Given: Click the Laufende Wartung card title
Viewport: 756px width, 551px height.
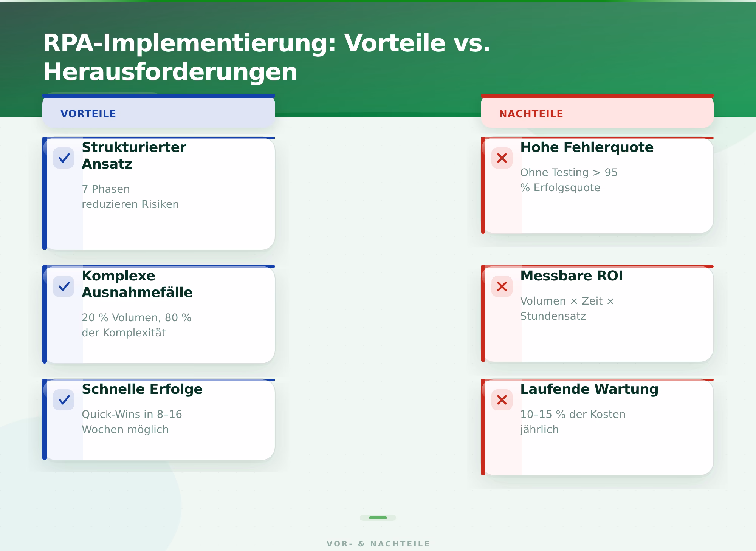Looking at the screenshot, I should coord(589,389).
